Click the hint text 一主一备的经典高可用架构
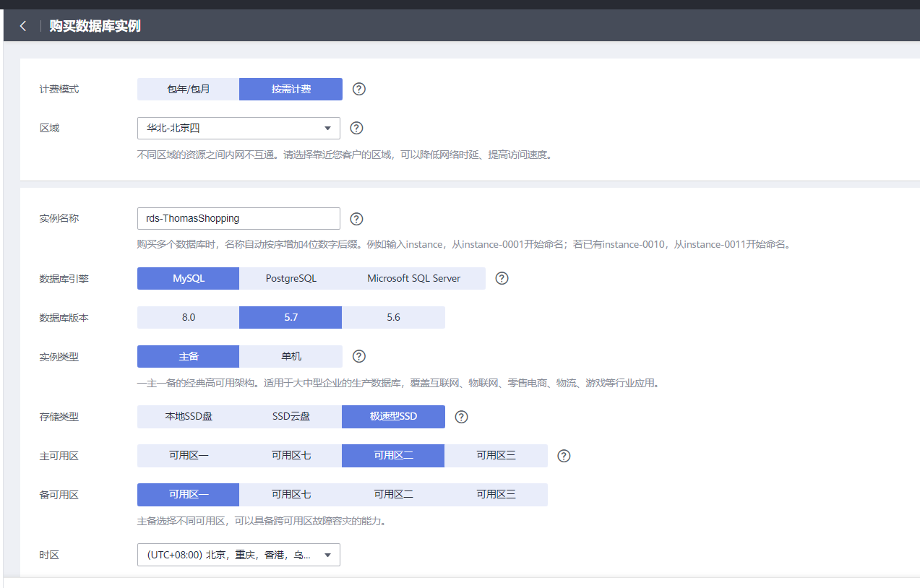The width and height of the screenshot is (920, 588). coord(398,383)
